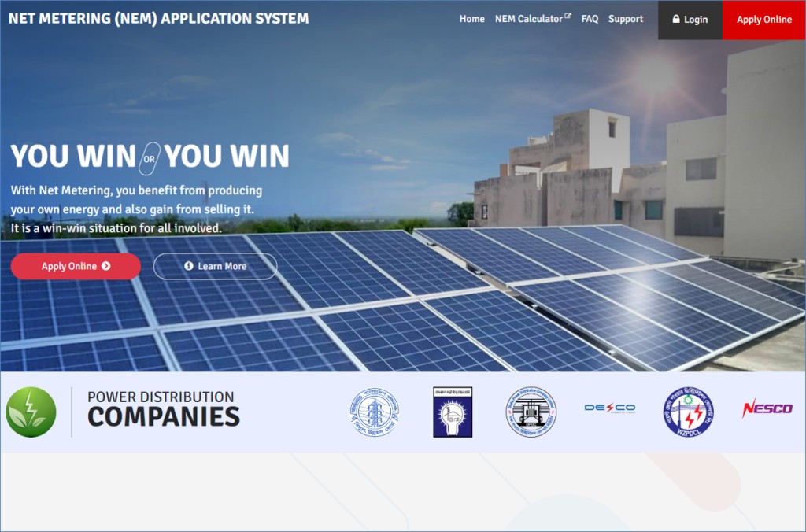Click the Login button in header
Screen dimensions: 806x532
[690, 20]
